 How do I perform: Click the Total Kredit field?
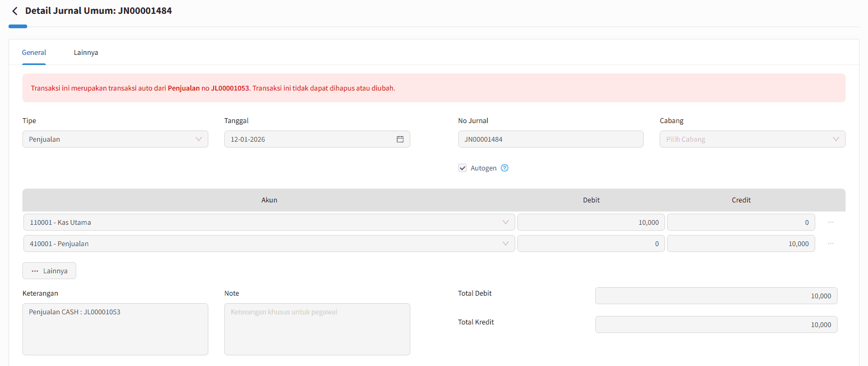coord(716,324)
